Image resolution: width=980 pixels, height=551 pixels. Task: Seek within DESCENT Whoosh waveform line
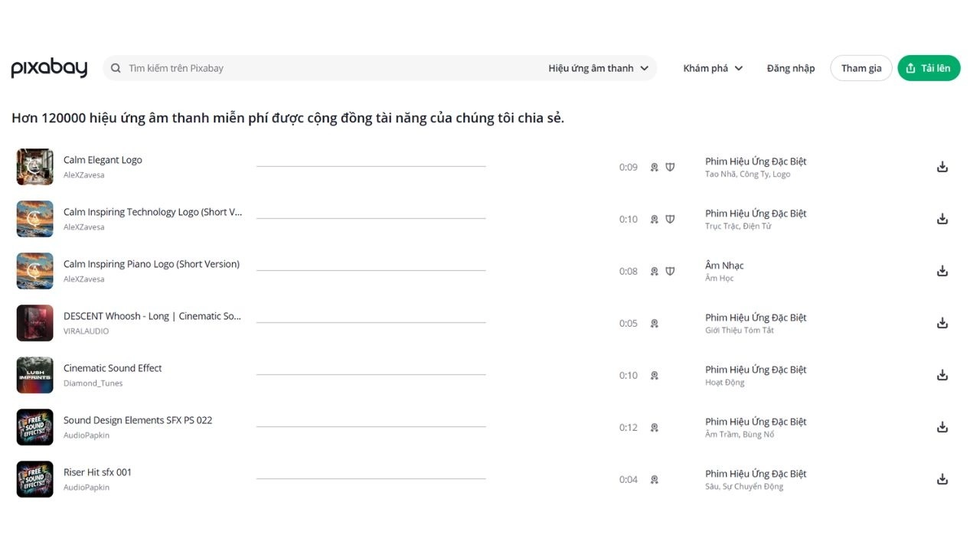click(x=371, y=322)
